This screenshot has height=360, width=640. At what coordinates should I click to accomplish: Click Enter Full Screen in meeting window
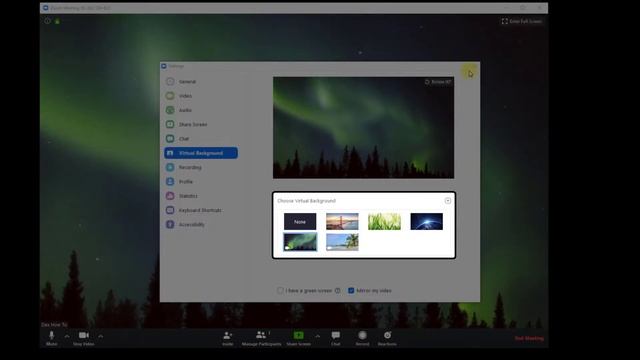tap(522, 21)
